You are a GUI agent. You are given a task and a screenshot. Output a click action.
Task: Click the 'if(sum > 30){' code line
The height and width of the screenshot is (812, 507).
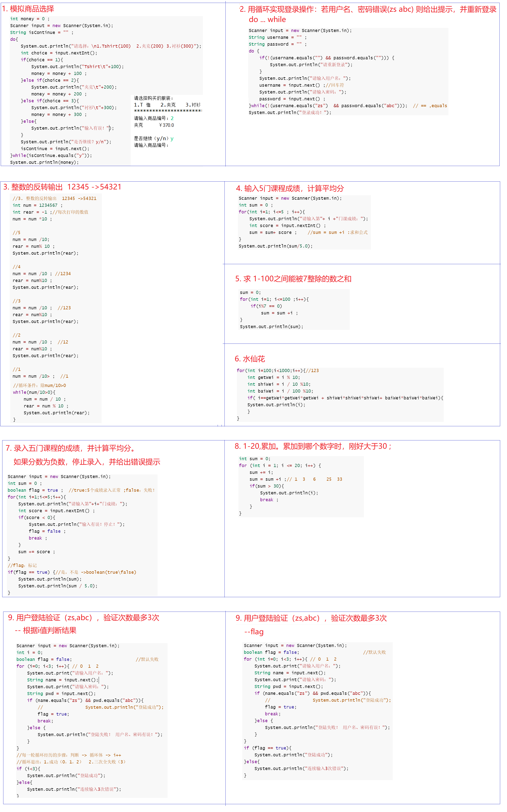click(x=267, y=486)
